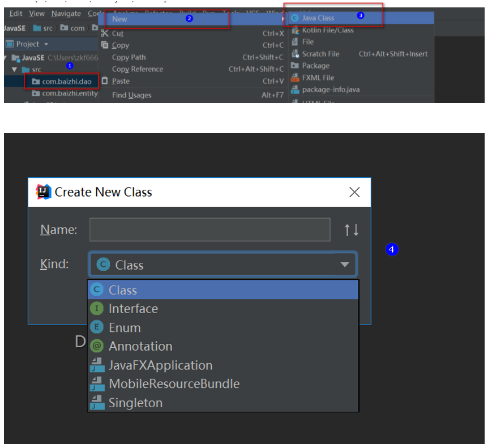Open the Edit menu

coord(16,14)
